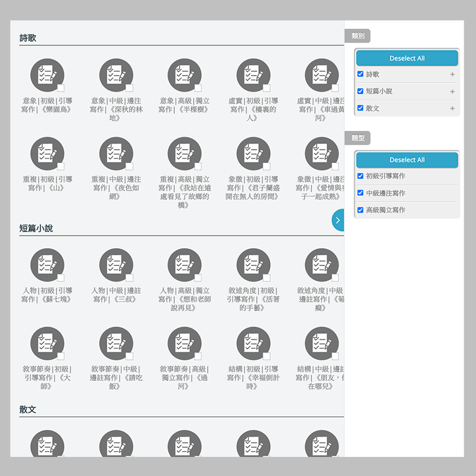The height and width of the screenshot is (476, 476).
Task: Click the 類別 panel tab
Action: click(358, 36)
